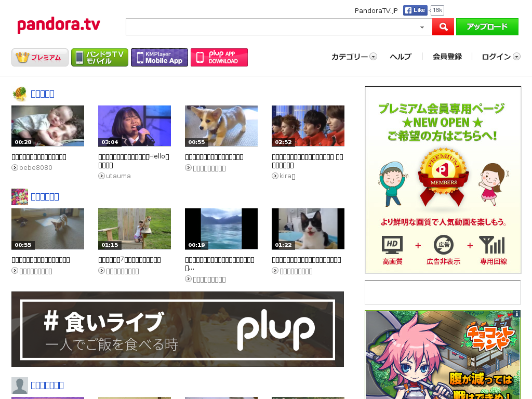The height and width of the screenshot is (399, 532).
Task: Expand the ログイン dropdown arrow
Action: pyautogui.click(x=516, y=57)
